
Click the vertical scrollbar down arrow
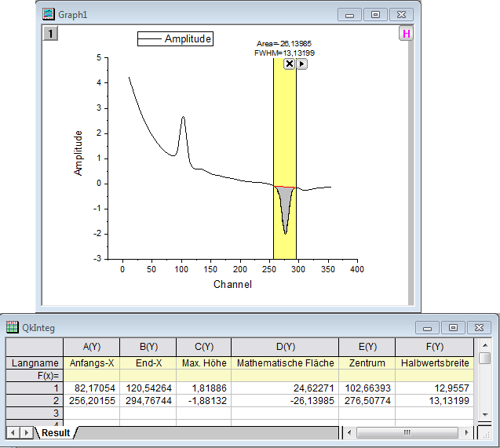[x=485, y=414]
